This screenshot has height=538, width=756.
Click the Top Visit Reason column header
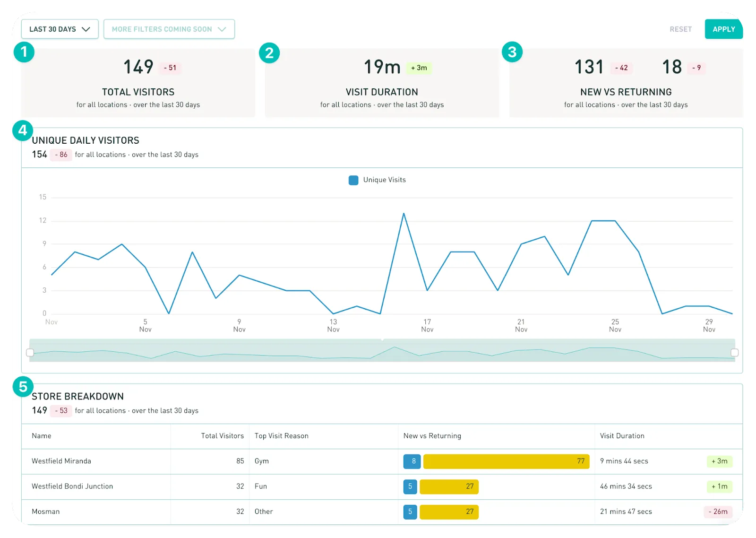click(282, 436)
